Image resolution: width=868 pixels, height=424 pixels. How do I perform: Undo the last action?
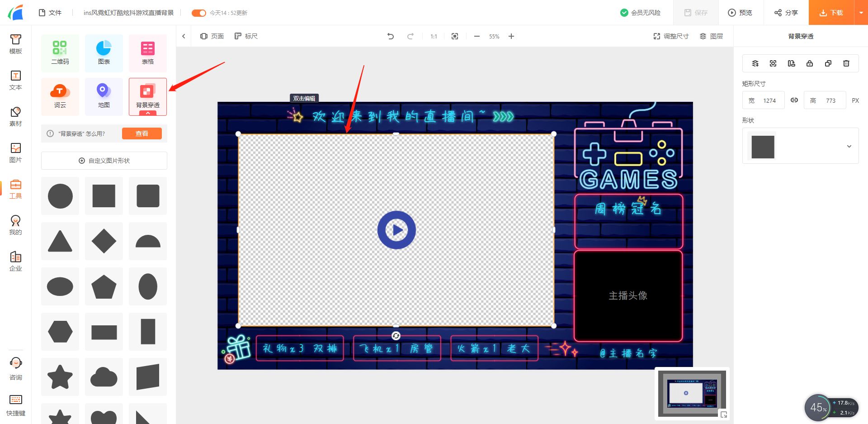[x=391, y=36]
